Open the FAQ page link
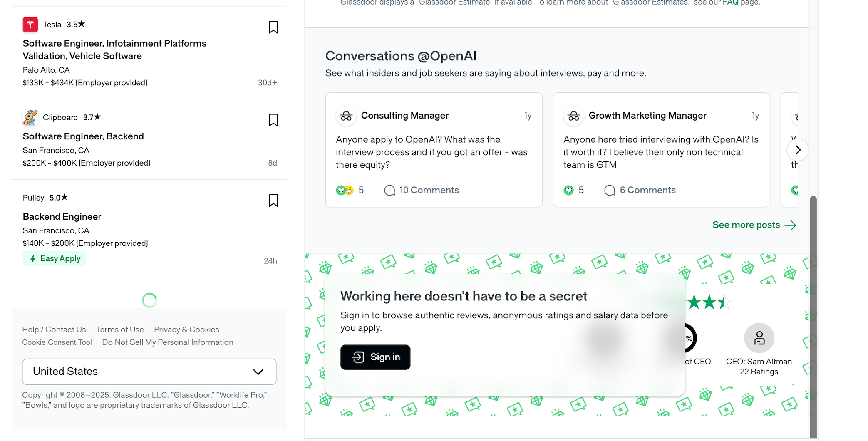The image size is (868, 441). click(730, 2)
